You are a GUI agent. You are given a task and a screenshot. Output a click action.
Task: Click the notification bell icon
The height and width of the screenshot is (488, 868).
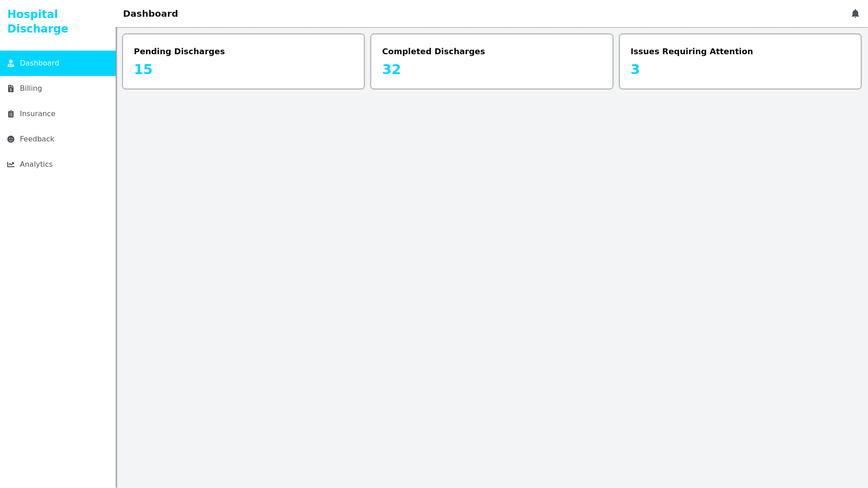coord(855,14)
